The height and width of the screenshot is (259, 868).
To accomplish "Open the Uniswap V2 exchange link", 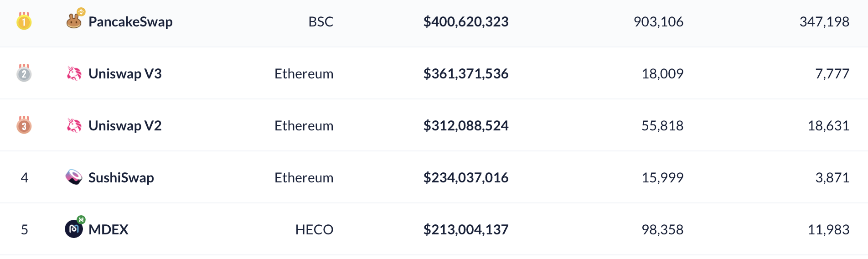I will click(x=125, y=126).
